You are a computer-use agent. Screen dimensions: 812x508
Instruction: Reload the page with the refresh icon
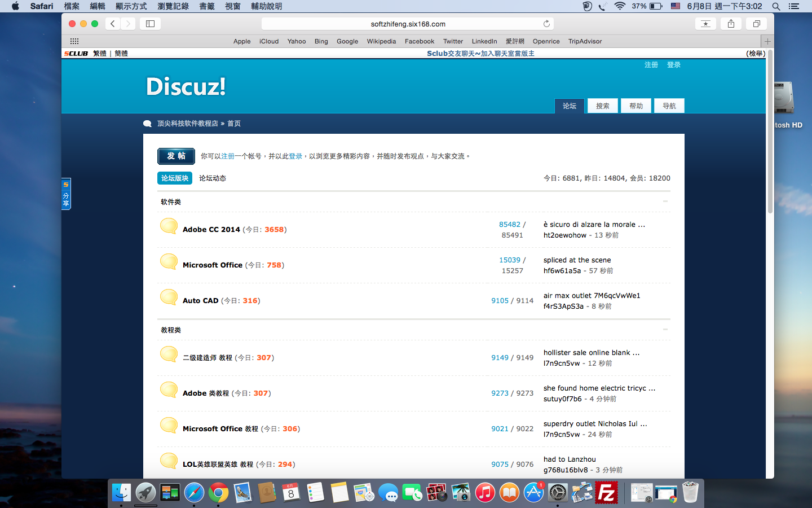546,24
